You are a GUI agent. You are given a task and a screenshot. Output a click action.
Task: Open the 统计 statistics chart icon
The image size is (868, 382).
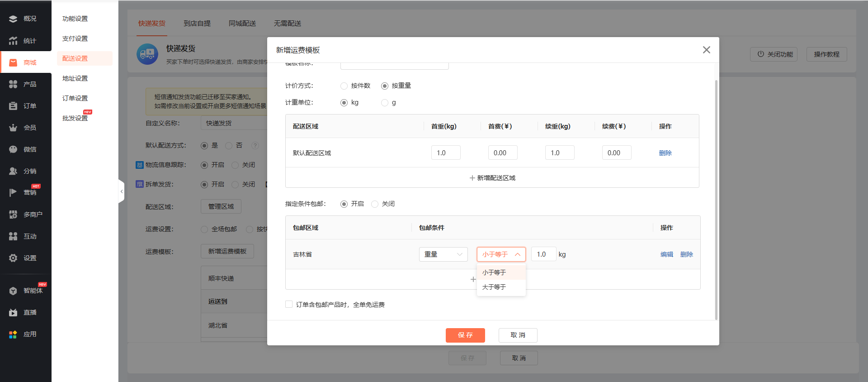point(13,41)
